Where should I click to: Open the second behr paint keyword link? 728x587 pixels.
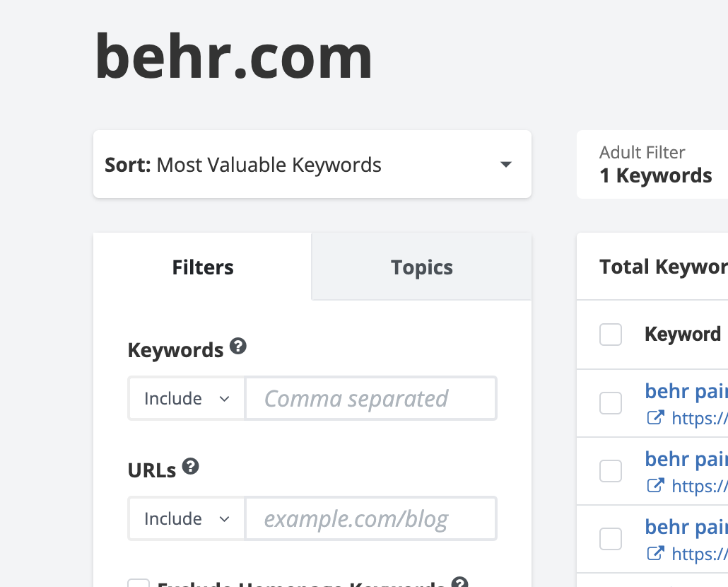(686, 460)
